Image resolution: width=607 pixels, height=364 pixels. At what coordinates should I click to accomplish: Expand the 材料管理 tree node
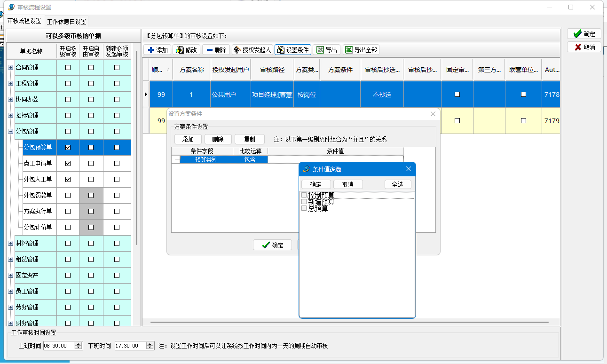[11, 244]
